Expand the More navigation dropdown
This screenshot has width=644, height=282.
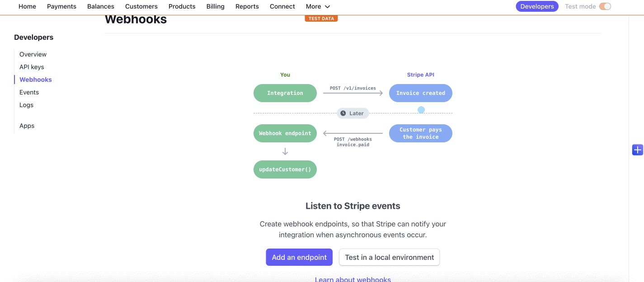click(318, 6)
